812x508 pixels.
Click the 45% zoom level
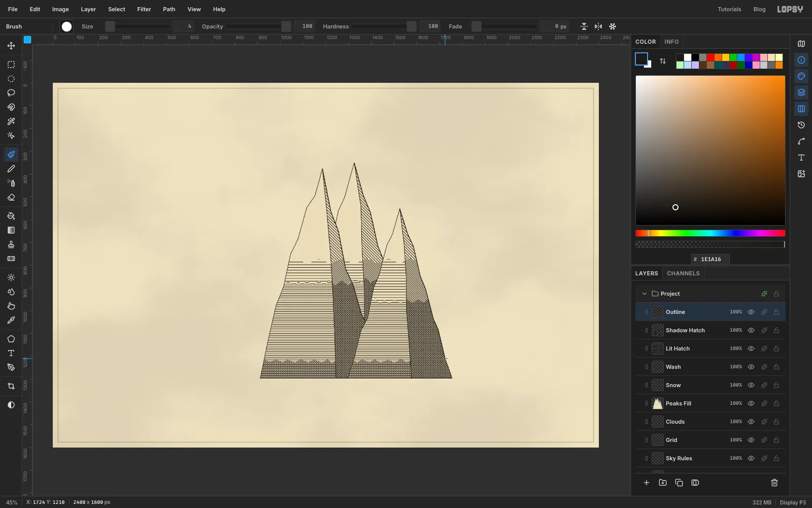click(x=12, y=502)
